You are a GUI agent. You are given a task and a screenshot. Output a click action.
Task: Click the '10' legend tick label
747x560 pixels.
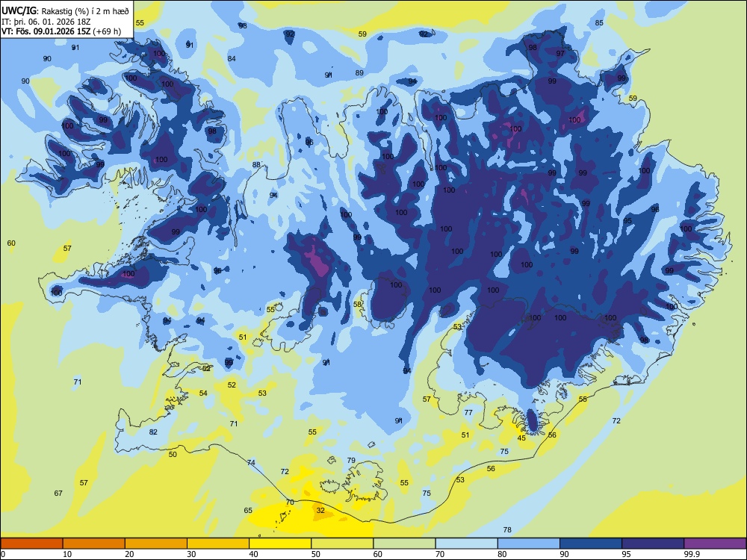click(67, 554)
